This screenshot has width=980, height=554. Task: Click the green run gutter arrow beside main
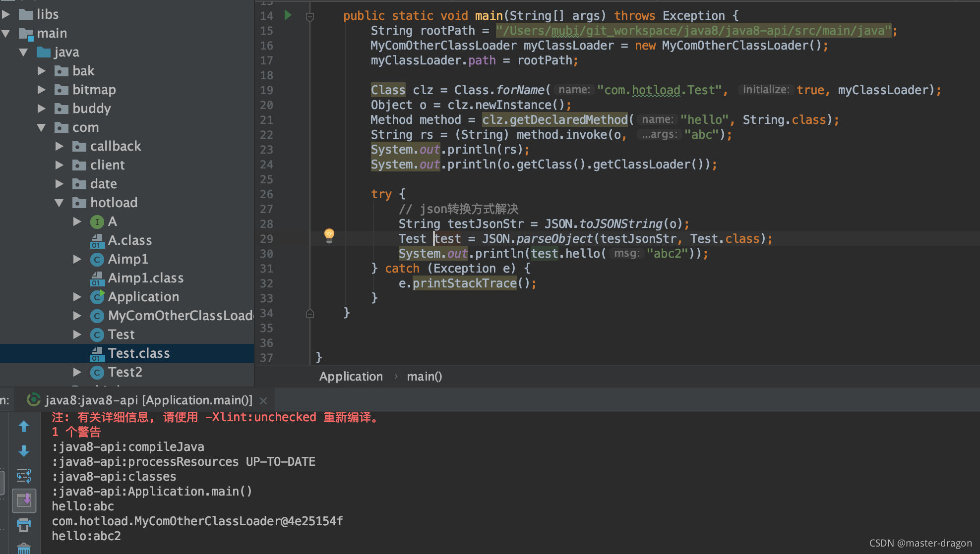(x=288, y=15)
